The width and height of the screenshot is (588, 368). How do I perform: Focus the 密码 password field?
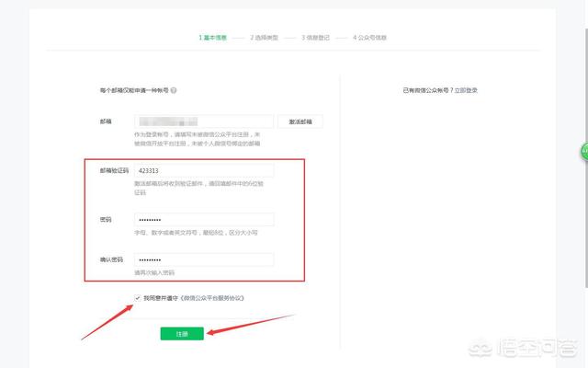[203, 220]
